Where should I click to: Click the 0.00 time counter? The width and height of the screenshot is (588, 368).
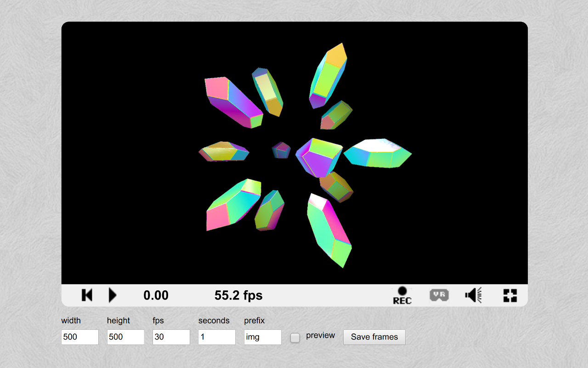(x=156, y=295)
